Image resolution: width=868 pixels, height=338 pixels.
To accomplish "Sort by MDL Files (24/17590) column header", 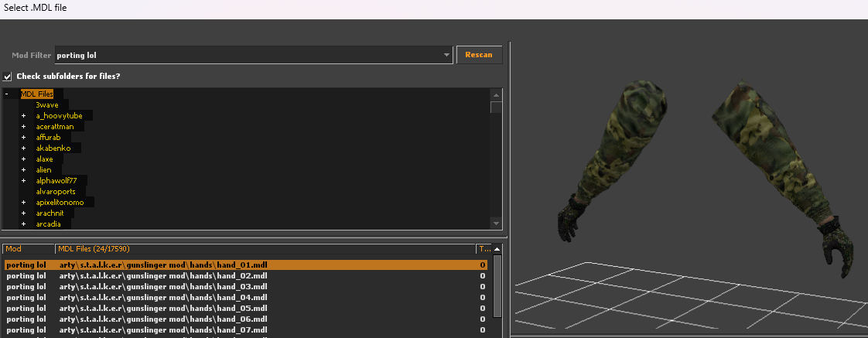I will tap(265, 249).
